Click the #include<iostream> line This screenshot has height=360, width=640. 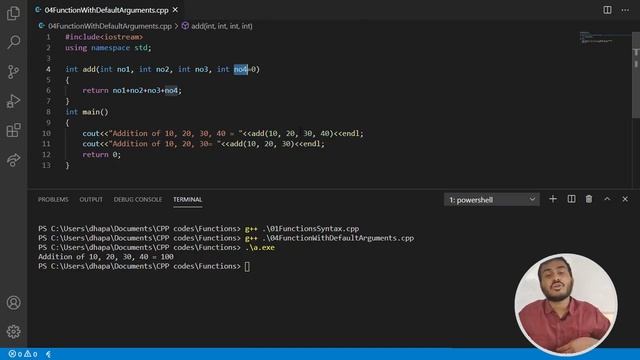coord(104,37)
